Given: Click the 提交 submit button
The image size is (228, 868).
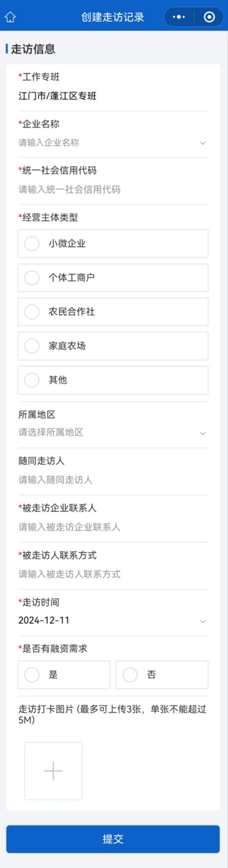Looking at the screenshot, I should pyautogui.click(x=113, y=839).
